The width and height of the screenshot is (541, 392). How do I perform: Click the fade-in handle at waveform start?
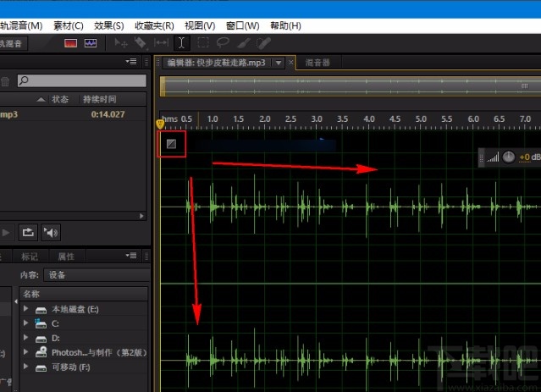coord(172,144)
